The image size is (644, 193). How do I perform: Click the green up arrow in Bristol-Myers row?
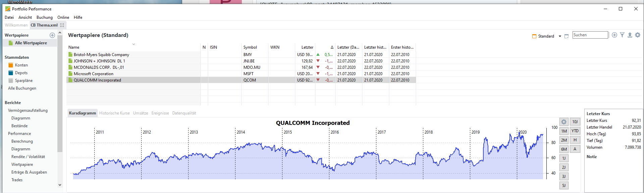point(318,54)
